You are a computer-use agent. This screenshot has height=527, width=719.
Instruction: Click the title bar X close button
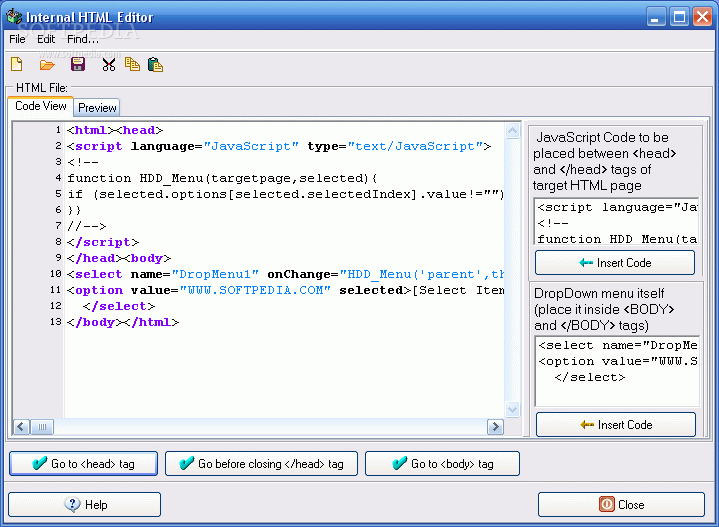(x=702, y=17)
